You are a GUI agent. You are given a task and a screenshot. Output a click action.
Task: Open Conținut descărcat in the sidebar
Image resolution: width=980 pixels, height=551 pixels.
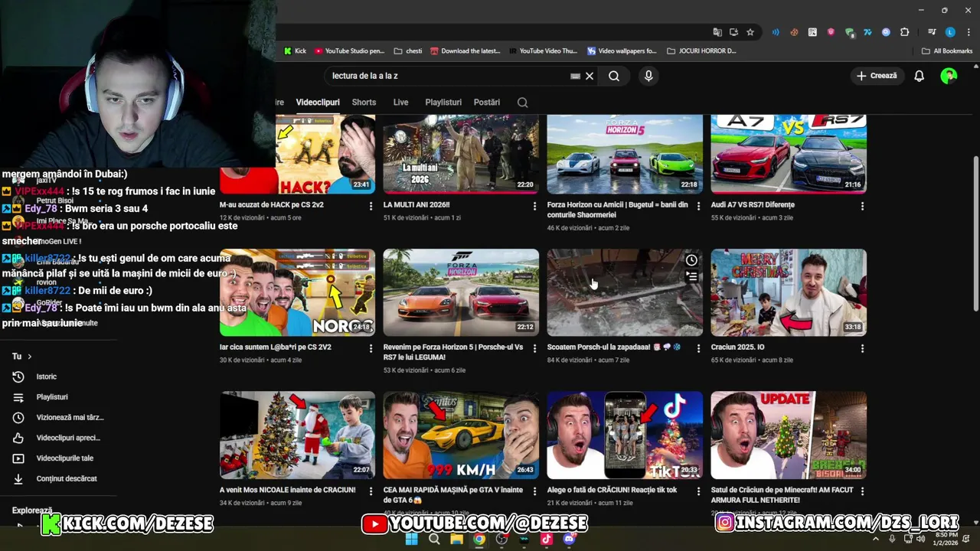point(67,478)
